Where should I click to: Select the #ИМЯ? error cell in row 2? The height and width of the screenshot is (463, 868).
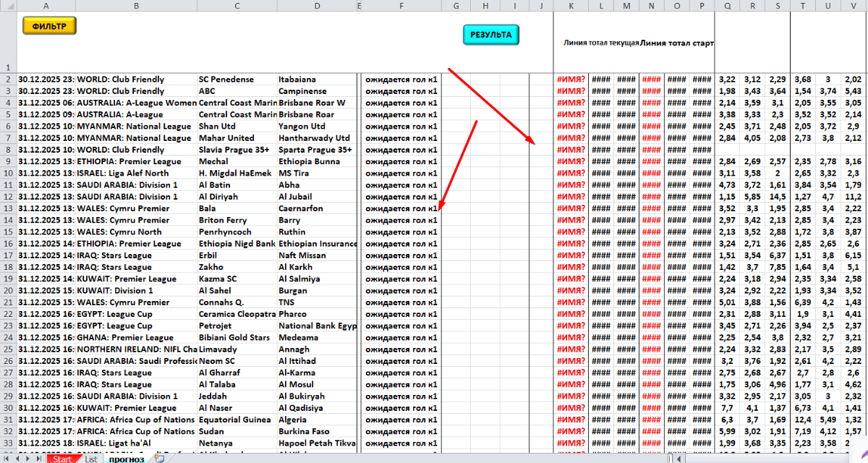point(571,80)
